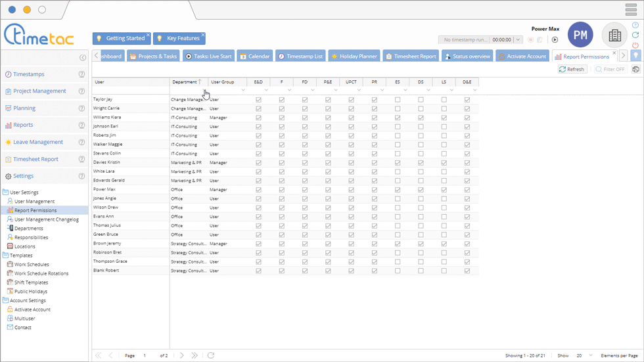Open the hamburger menu at top right
The image size is (644, 362).
[x=631, y=9]
